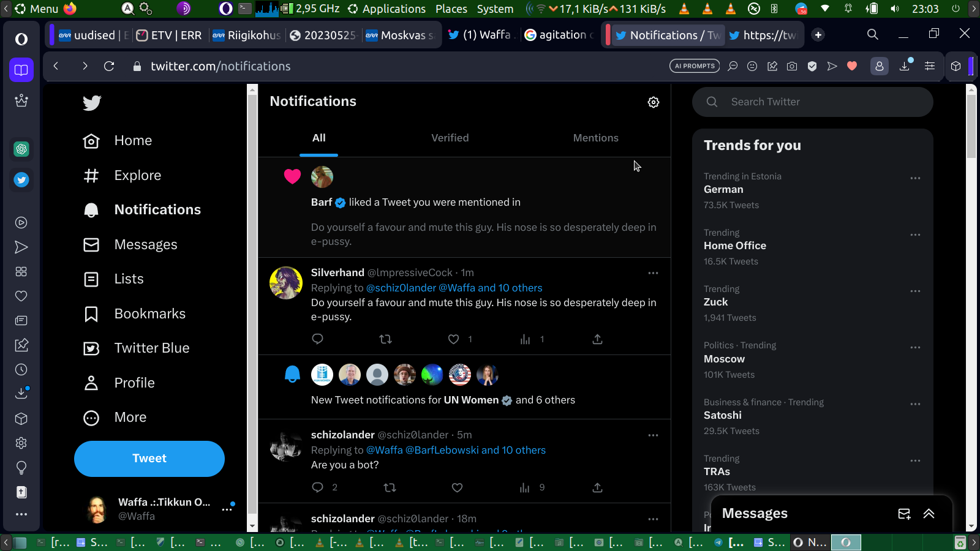Open the profile icon in Opera toolbar

tap(880, 66)
